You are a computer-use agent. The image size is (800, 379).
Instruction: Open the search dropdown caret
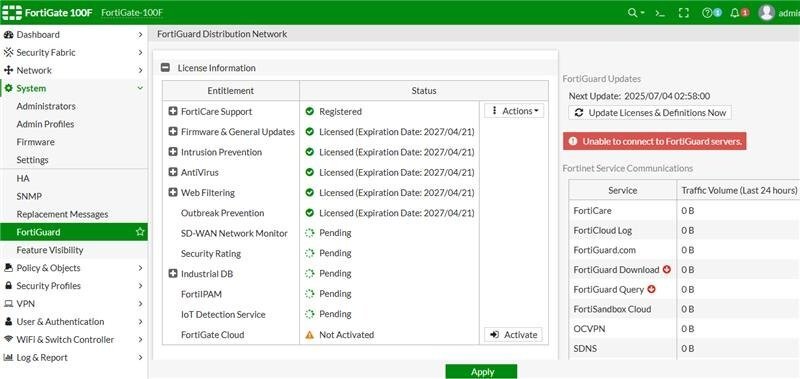[642, 13]
